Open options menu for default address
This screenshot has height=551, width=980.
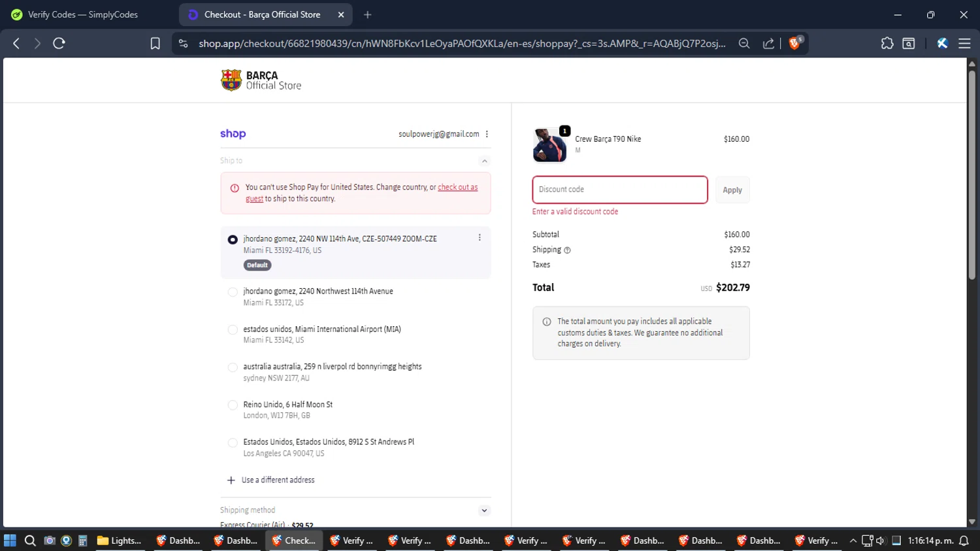pos(480,238)
